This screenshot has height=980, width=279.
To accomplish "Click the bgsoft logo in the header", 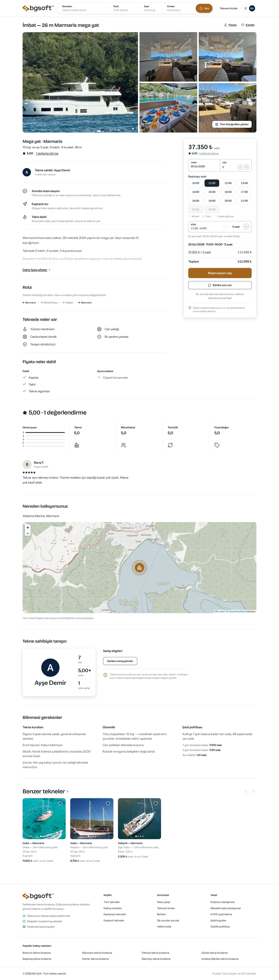I will coord(38,8).
